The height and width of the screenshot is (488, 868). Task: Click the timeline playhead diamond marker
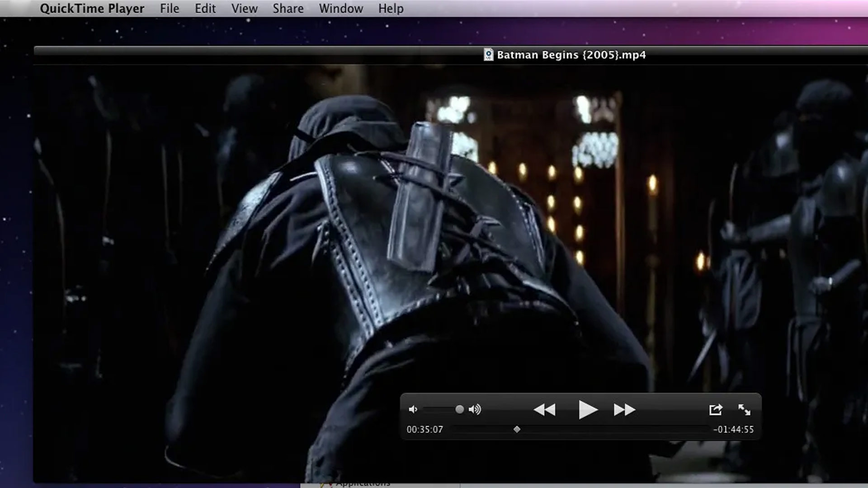coord(517,429)
